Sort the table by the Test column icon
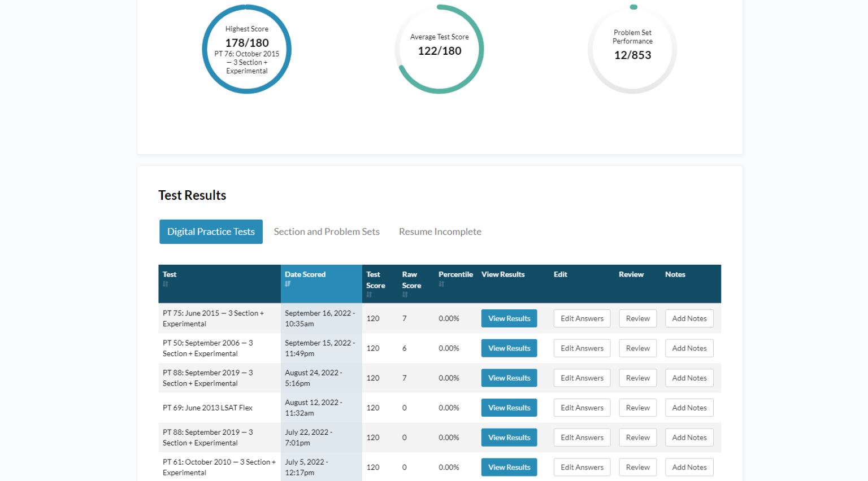This screenshot has height=481, width=868. [166, 284]
